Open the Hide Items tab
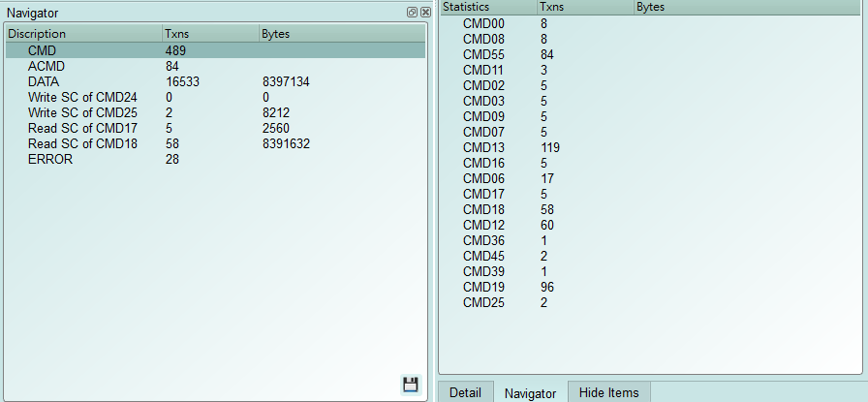This screenshot has width=868, height=402. [609, 392]
